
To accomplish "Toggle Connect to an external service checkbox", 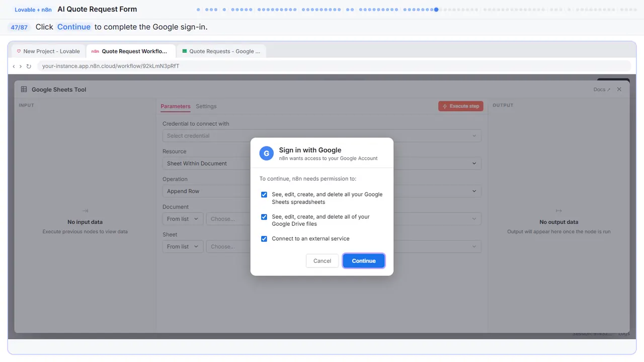I will click(x=264, y=239).
